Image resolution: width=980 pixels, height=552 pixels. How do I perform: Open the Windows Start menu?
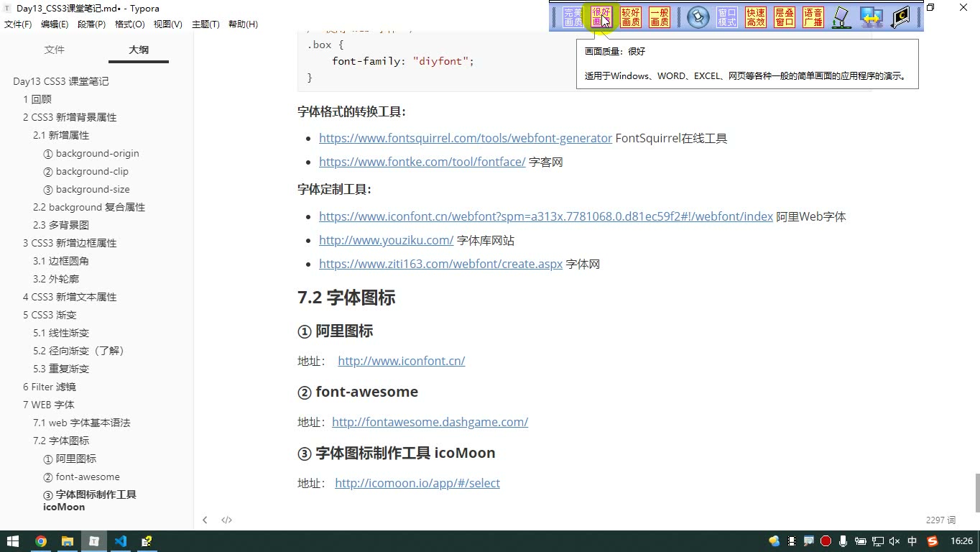click(x=13, y=541)
